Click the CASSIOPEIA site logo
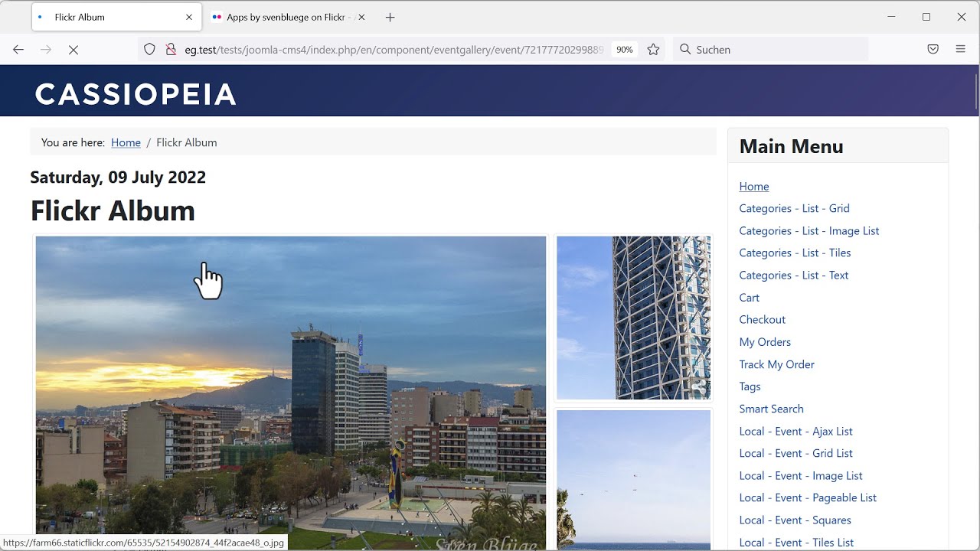980x551 pixels. click(x=136, y=94)
